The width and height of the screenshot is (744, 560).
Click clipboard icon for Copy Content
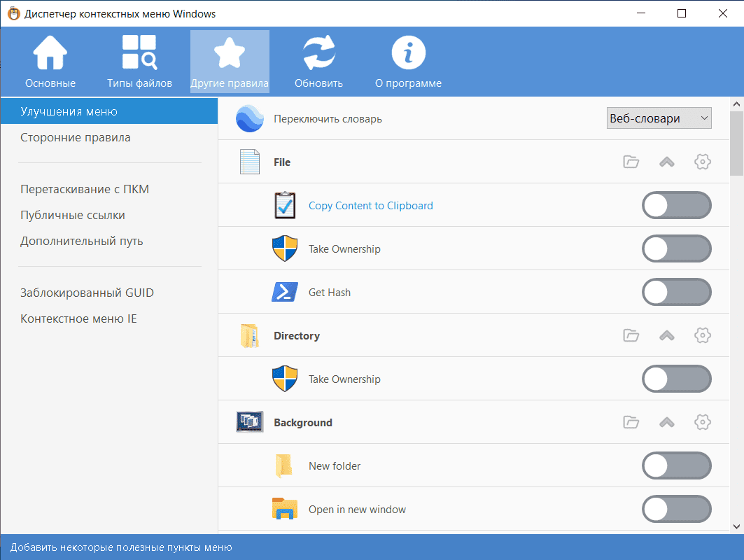click(x=285, y=205)
